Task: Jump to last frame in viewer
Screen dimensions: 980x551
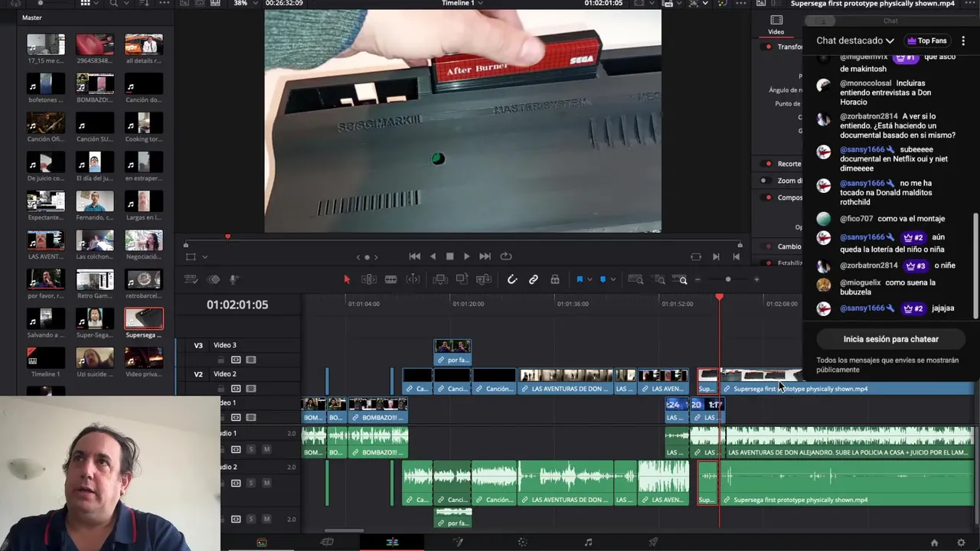Action: pyautogui.click(x=485, y=256)
